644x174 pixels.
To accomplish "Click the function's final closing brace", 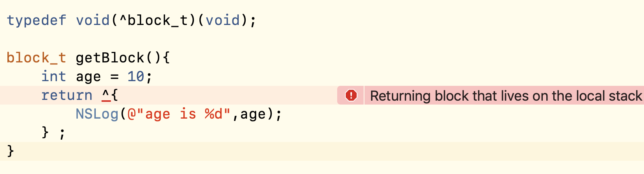I will coord(11,151).
